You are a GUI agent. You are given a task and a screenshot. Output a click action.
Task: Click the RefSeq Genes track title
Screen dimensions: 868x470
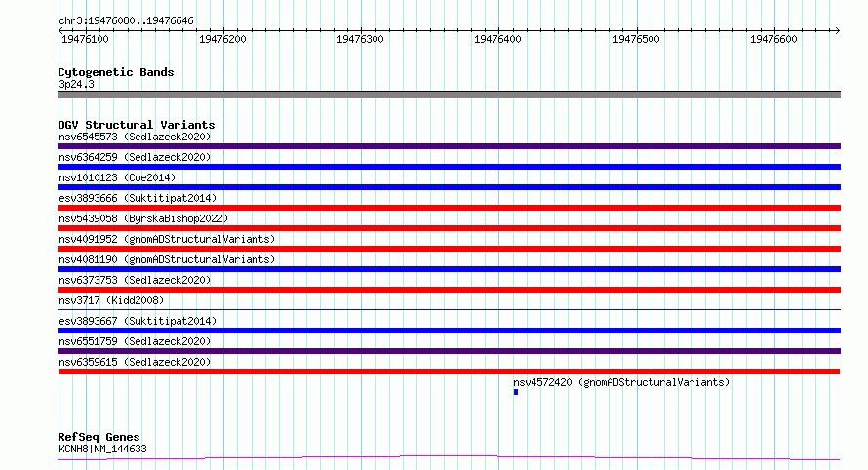click(x=99, y=437)
